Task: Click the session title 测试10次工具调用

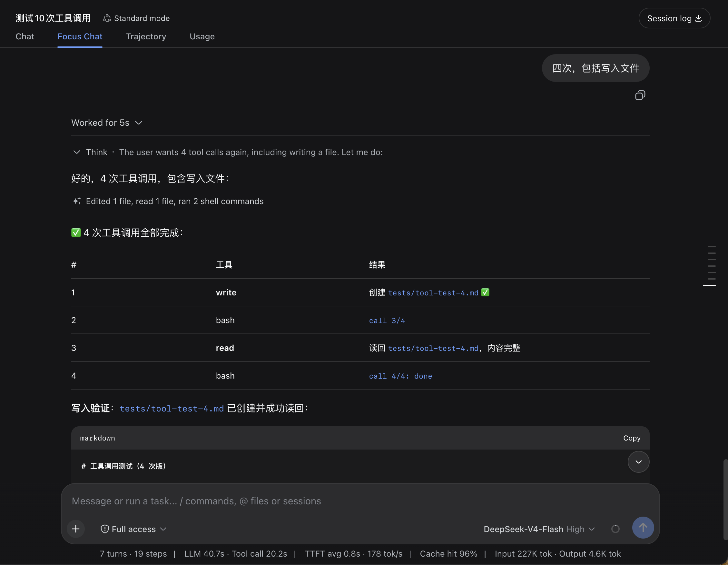Action: coord(53,18)
